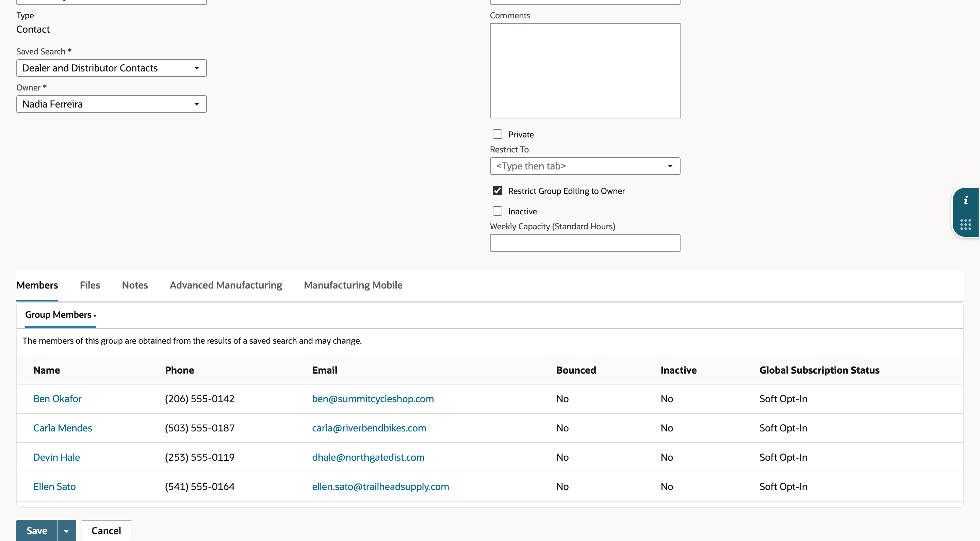The width and height of the screenshot is (980, 541).
Task: Open the Advanced Manufacturing tab
Action: [x=226, y=285]
